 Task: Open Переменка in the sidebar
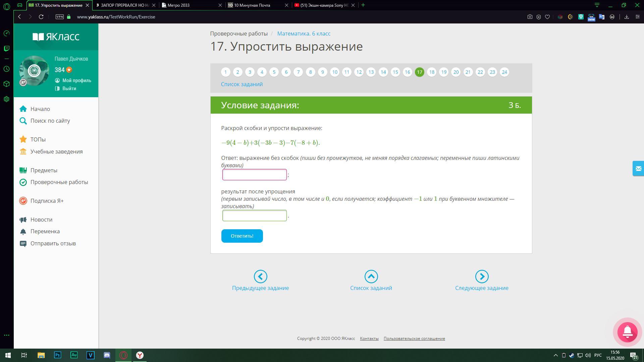[x=40, y=231]
